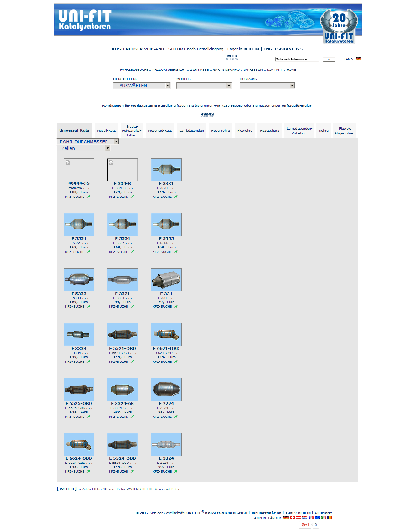Open the ROHR-DURCHMESSER dropdown

pos(88,141)
